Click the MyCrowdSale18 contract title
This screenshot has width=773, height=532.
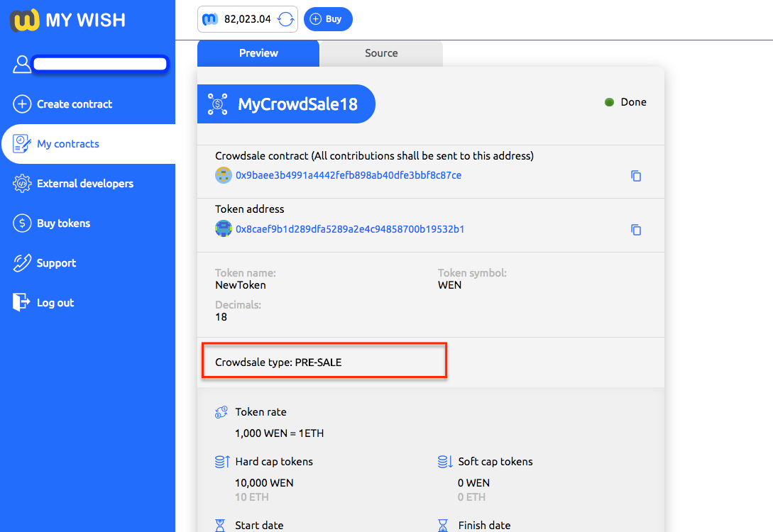coord(297,104)
